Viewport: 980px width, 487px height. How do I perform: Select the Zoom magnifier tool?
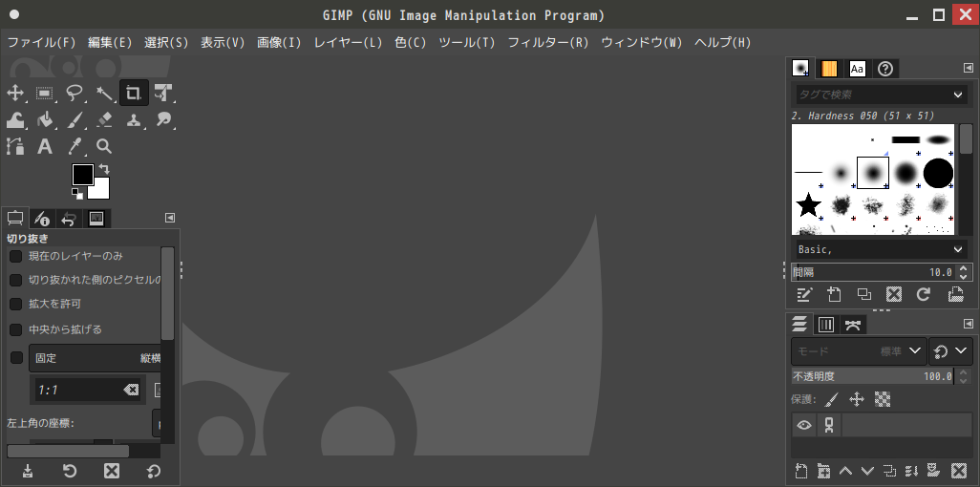[104, 146]
